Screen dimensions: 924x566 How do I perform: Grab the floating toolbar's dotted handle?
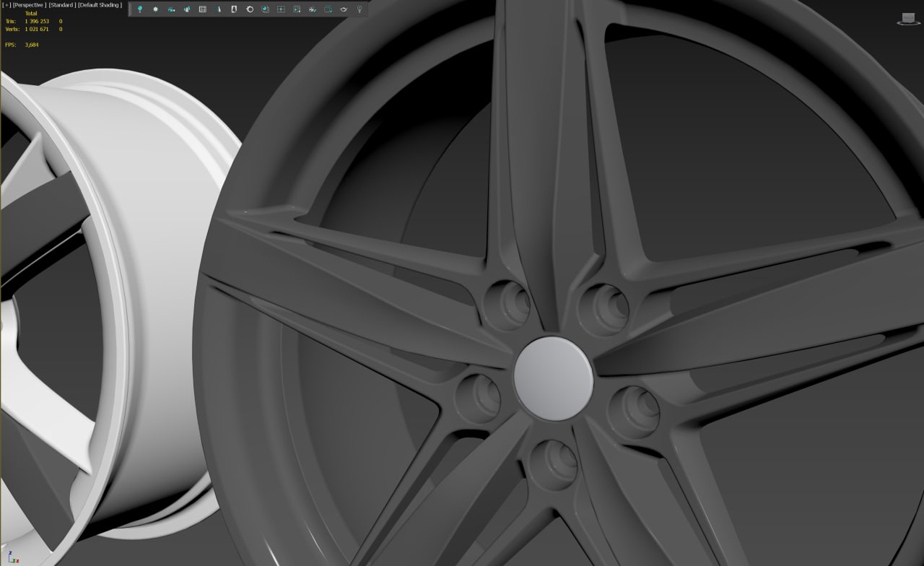pyautogui.click(x=131, y=9)
